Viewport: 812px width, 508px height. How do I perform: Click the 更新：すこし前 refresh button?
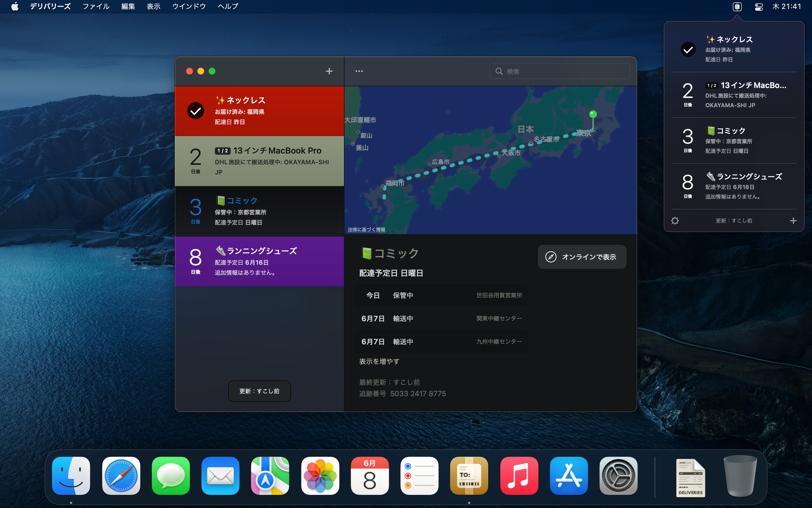point(259,391)
